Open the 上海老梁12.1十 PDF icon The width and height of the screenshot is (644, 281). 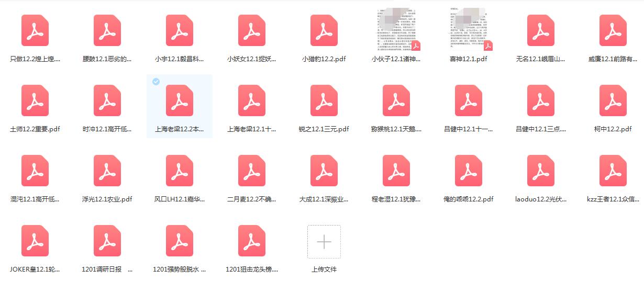click(x=252, y=100)
